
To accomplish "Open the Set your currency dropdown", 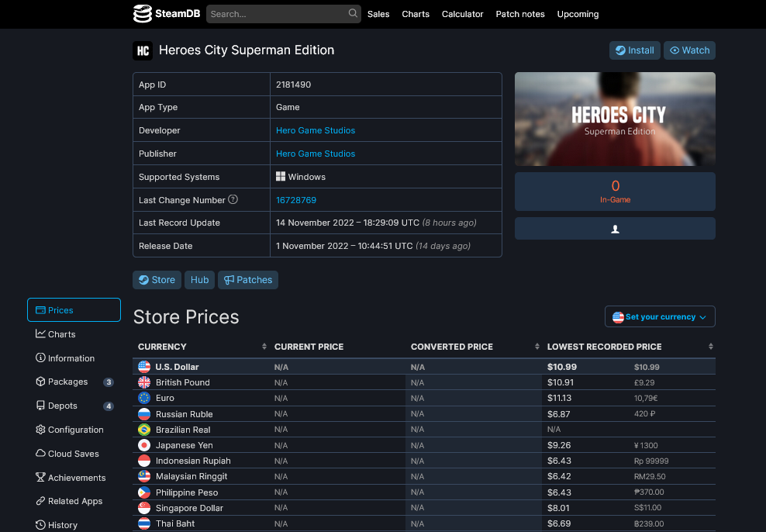I will click(x=660, y=317).
